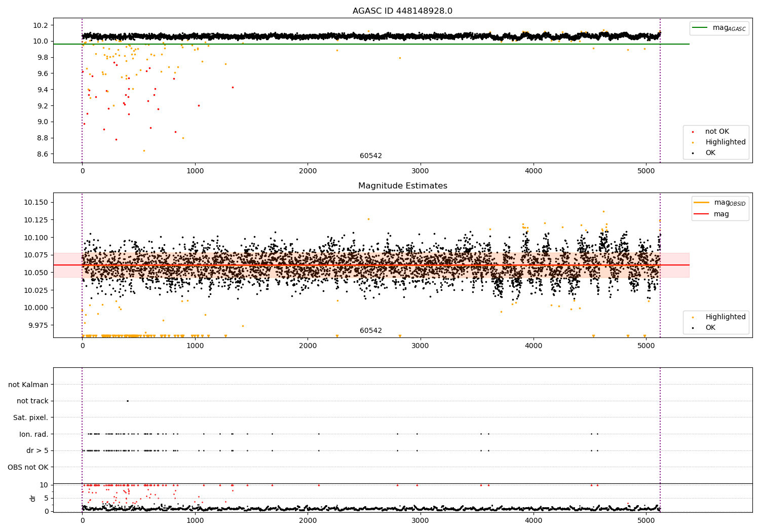Click the 'OBS not OK' axis label
760x532 pixels.
[28, 467]
